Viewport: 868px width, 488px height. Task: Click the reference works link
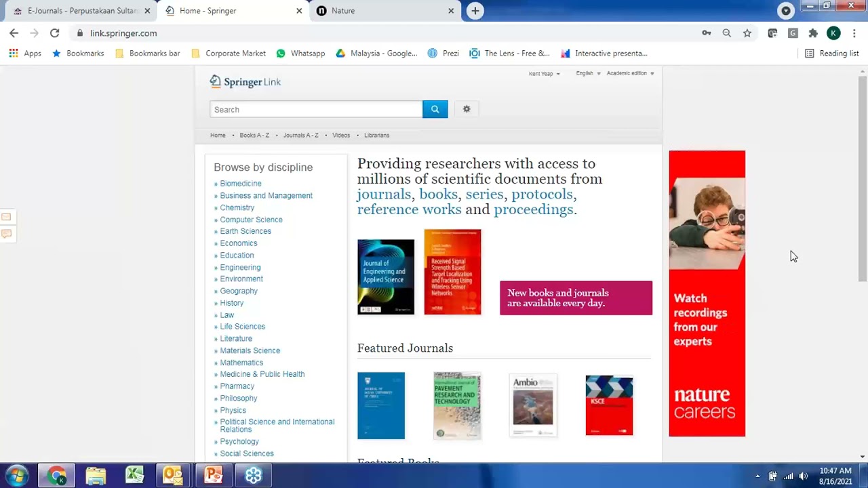pos(409,209)
